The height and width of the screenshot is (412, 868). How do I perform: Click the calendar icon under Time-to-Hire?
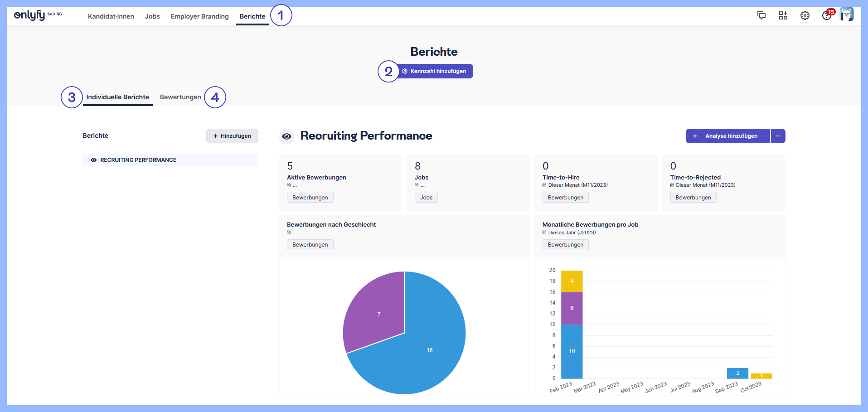click(544, 185)
